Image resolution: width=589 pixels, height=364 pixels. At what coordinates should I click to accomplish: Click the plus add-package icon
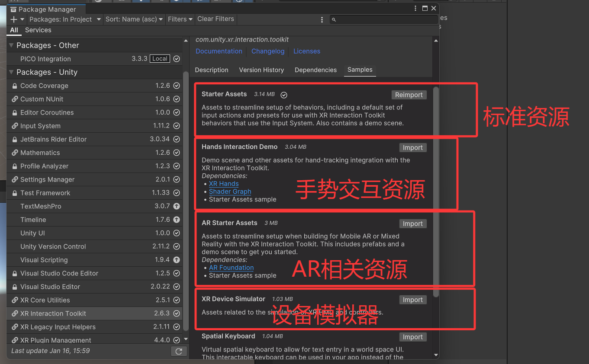click(14, 19)
